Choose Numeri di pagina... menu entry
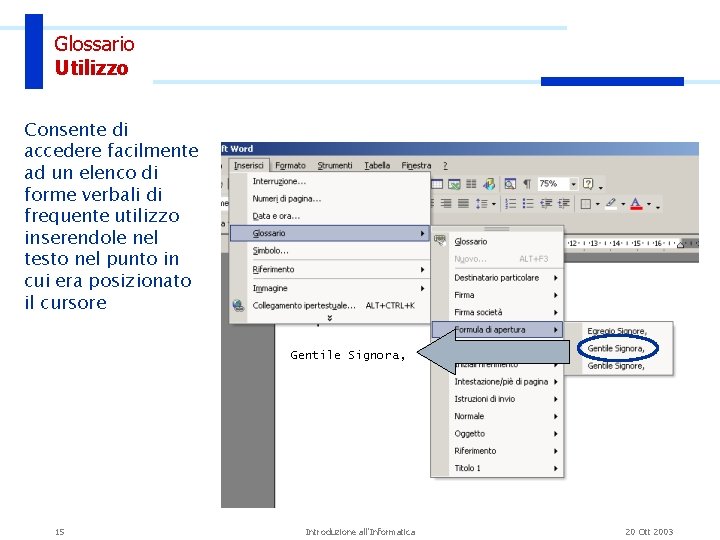Image resolution: width=720 pixels, height=540 pixels. (330, 198)
